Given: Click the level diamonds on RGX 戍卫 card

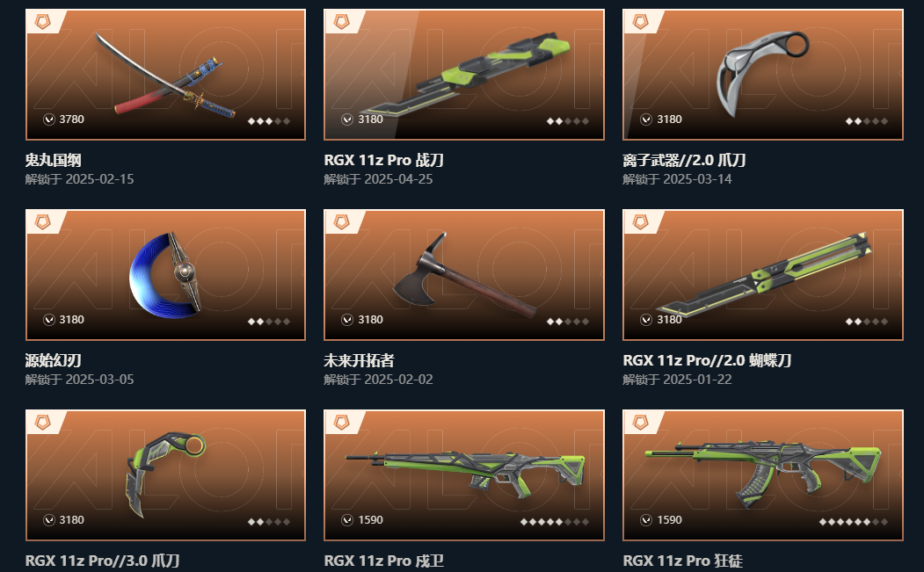Looking at the screenshot, I should (554, 521).
